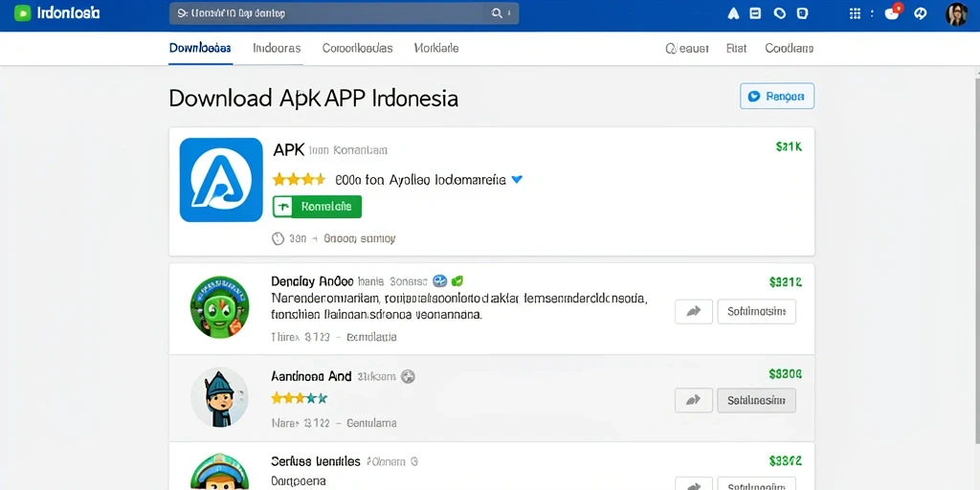The height and width of the screenshot is (490, 980).
Task: Click the $3342 price label
Action: coord(785,461)
